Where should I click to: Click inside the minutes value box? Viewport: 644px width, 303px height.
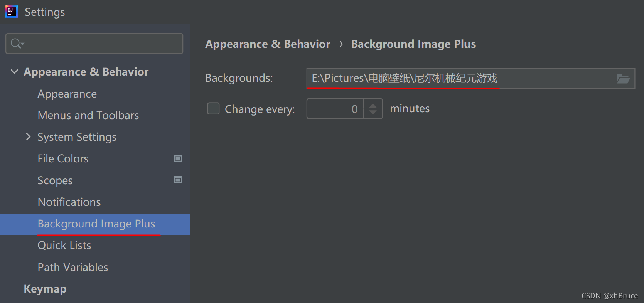point(335,109)
